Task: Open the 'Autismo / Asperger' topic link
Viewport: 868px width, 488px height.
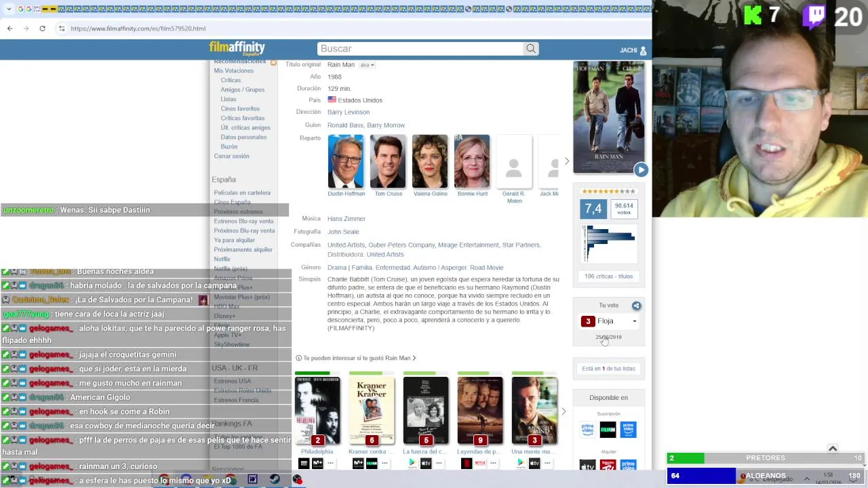Action: [439, 268]
